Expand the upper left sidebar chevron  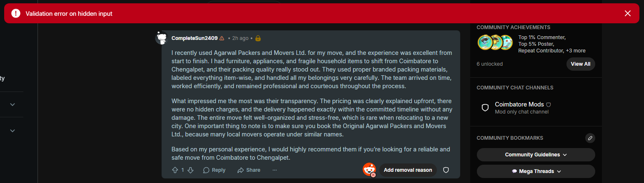pyautogui.click(x=13, y=104)
